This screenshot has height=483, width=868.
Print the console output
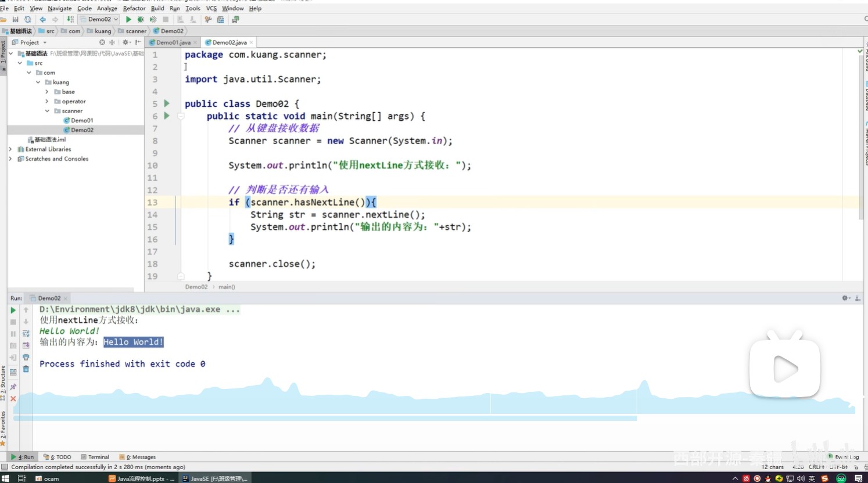pos(26,357)
